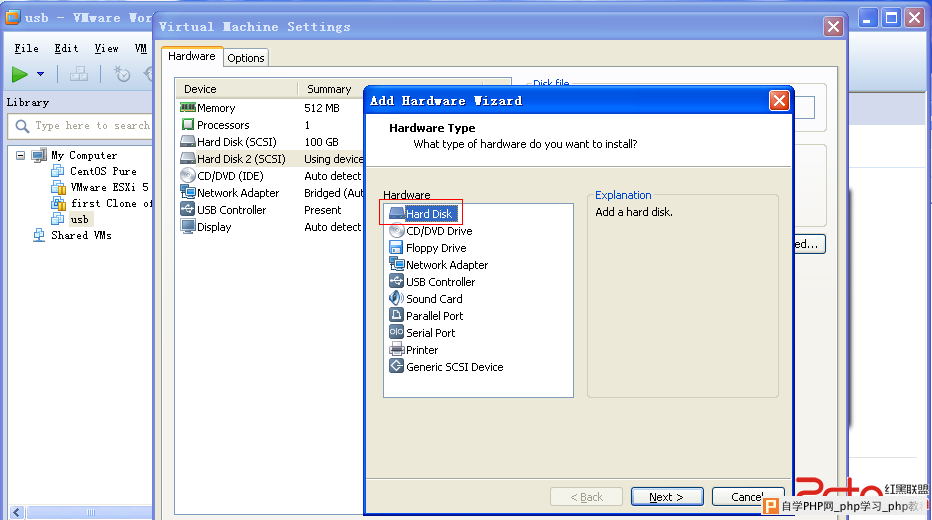Select Hard Disk 2 (SCSI) device row
Screen dimensions: 932x520
233,159
